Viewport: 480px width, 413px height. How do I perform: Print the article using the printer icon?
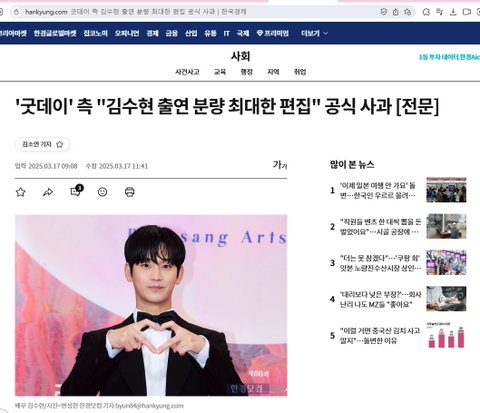tap(130, 192)
